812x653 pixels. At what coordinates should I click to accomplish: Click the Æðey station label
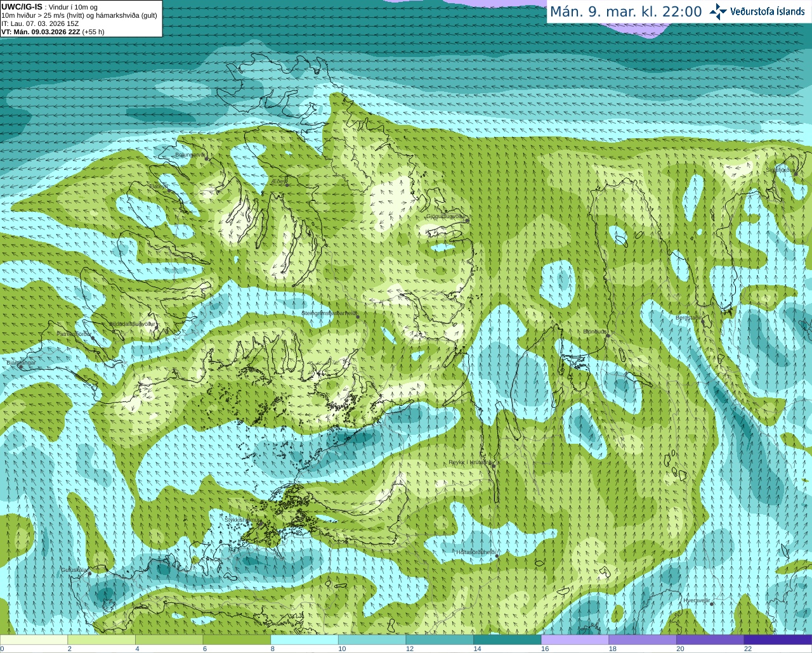click(279, 181)
